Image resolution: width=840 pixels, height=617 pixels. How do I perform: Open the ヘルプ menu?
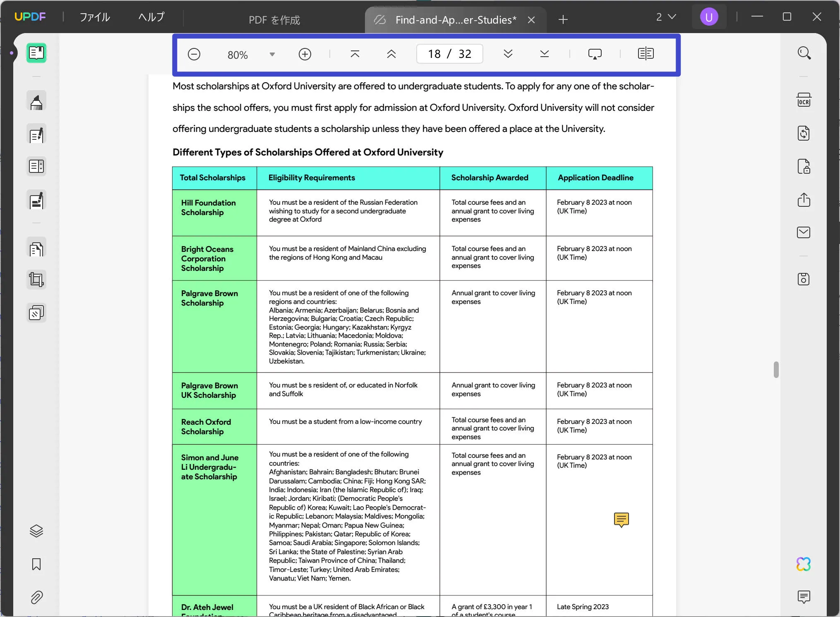pos(151,17)
